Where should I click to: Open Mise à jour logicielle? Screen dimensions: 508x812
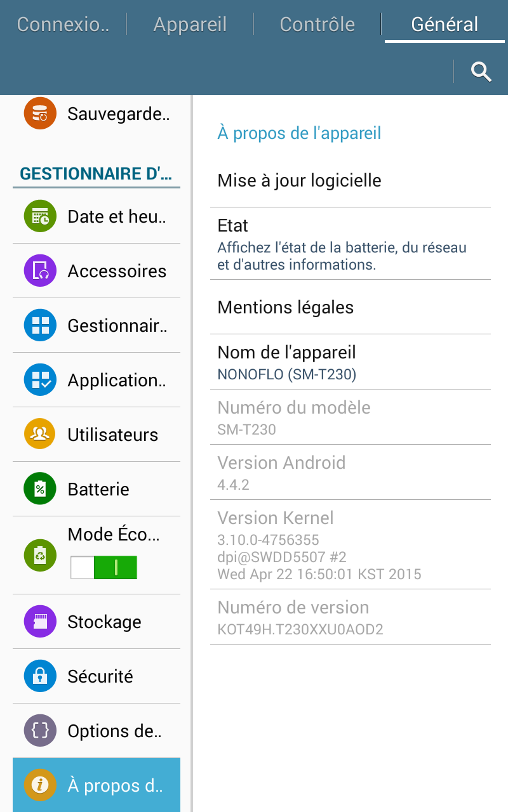tap(350, 181)
